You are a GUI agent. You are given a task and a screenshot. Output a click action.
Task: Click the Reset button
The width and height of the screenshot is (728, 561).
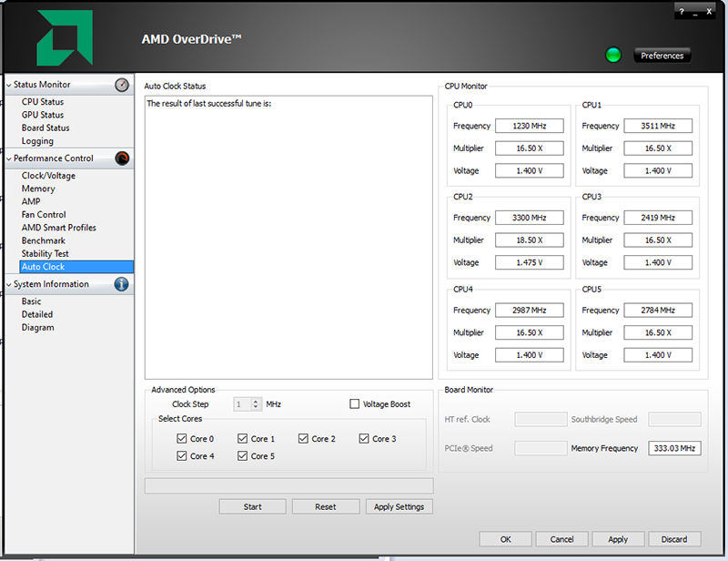(326, 506)
